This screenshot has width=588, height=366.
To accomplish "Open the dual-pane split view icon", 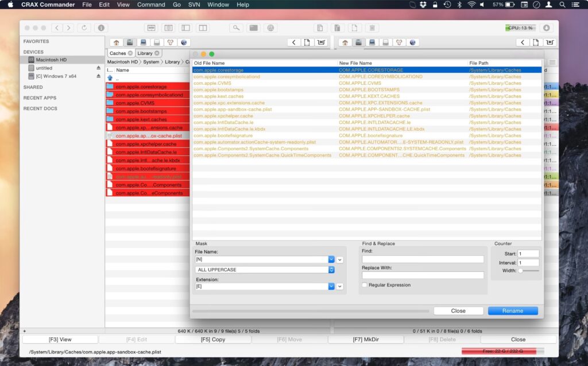I will [202, 28].
